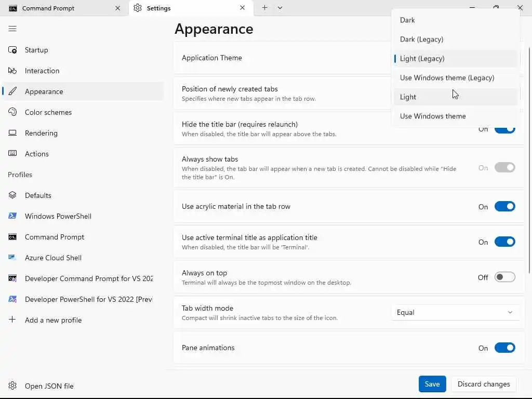Open JSON file link
532x399 pixels.
point(83,386)
